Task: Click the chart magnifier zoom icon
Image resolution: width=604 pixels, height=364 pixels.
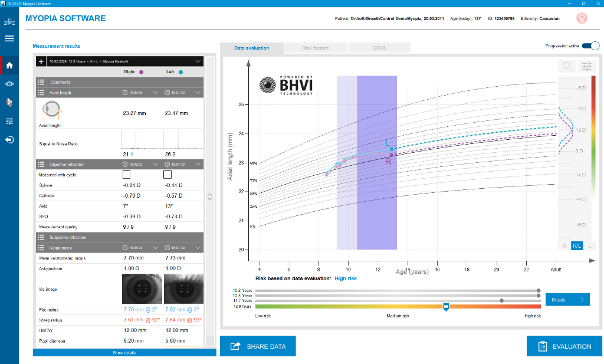Action: point(567,66)
